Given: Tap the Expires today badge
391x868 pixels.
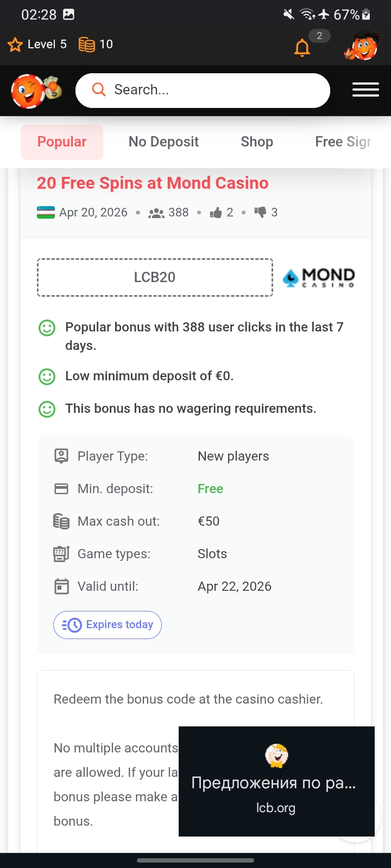Looking at the screenshot, I should pos(108,625).
